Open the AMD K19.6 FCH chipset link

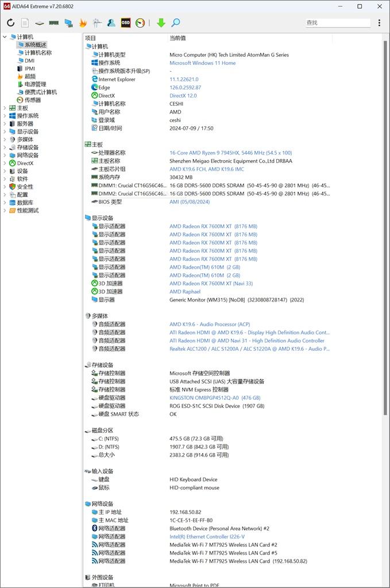click(207, 169)
